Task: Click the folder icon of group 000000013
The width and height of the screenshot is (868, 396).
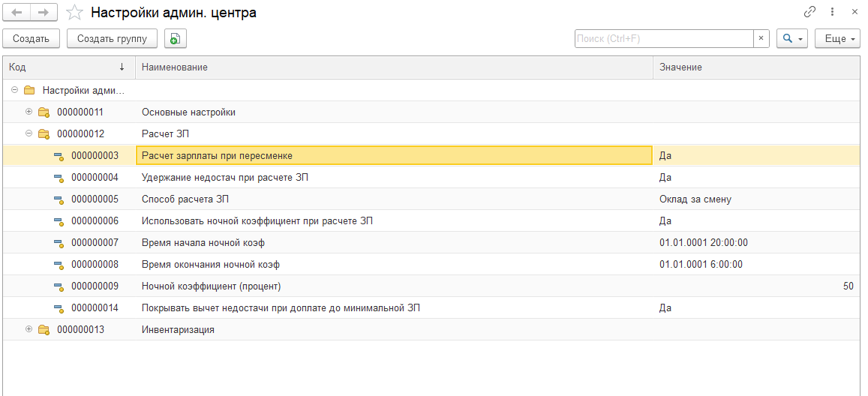Action: [44, 330]
